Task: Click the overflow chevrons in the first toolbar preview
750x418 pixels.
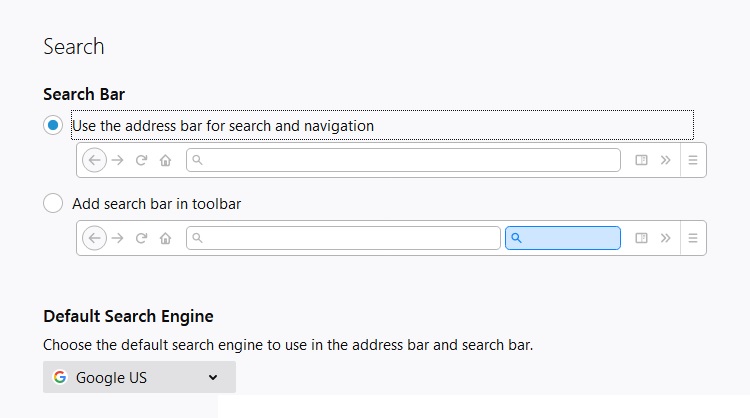Action: pyautogui.click(x=666, y=160)
